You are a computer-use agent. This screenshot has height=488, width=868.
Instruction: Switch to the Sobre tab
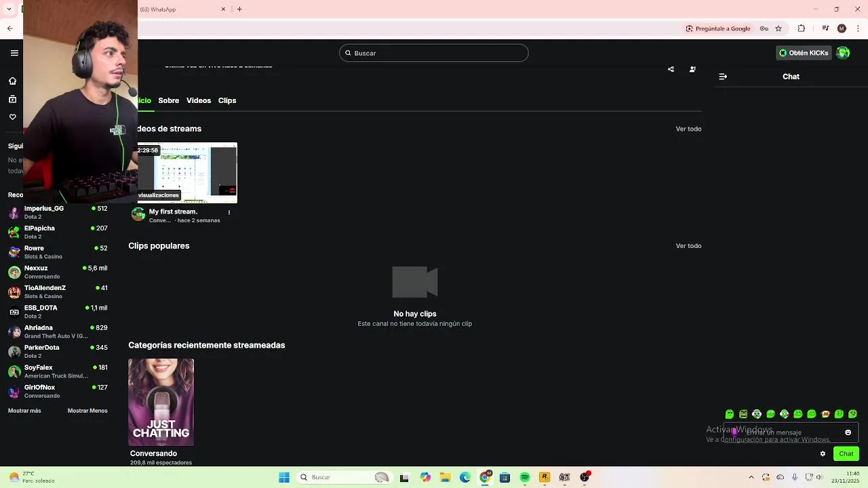(x=169, y=100)
